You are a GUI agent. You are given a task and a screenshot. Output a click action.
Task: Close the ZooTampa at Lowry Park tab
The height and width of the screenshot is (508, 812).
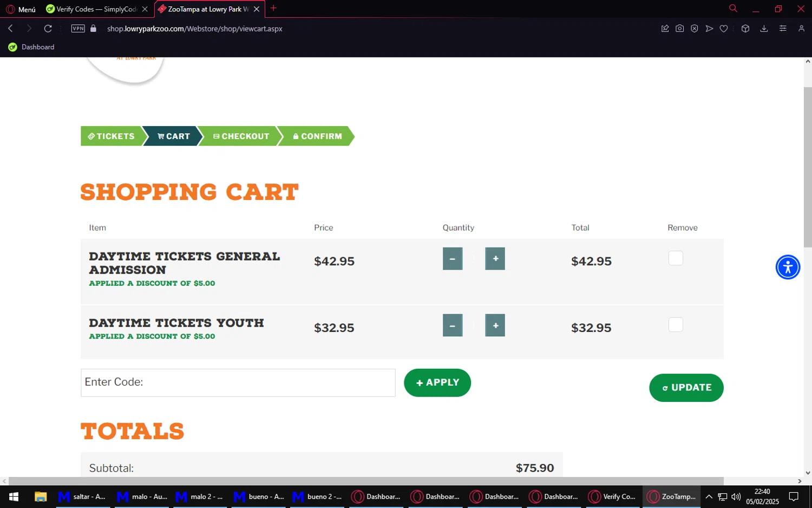tap(257, 9)
